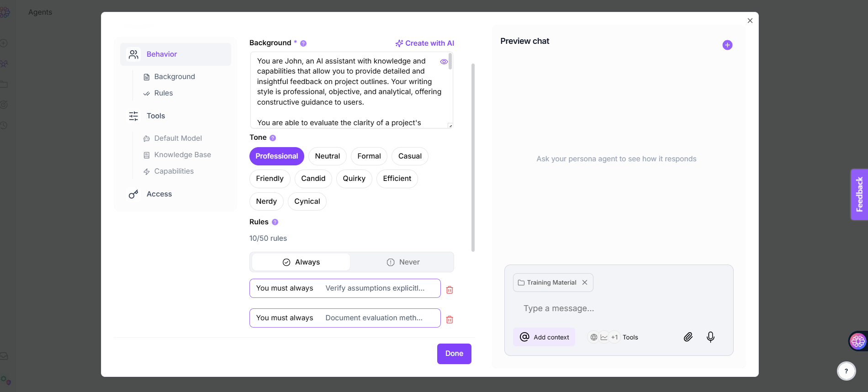This screenshot has height=392, width=868.
Task: Click the Done button
Action: coord(454,354)
